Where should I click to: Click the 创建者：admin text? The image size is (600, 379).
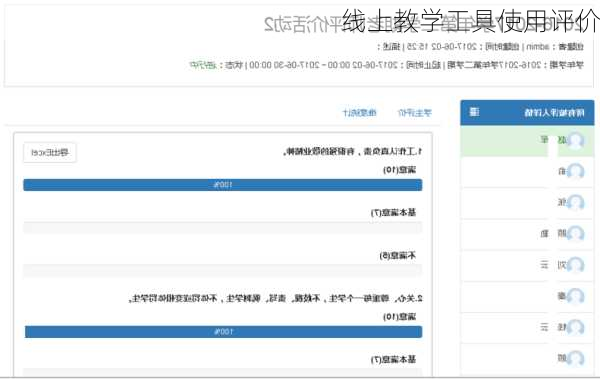tap(555, 47)
